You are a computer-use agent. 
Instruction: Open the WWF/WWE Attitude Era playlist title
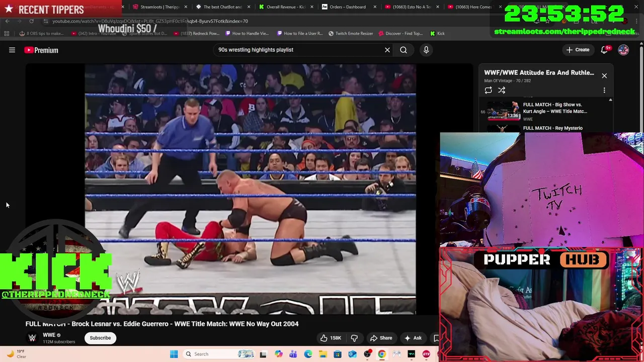(x=539, y=72)
